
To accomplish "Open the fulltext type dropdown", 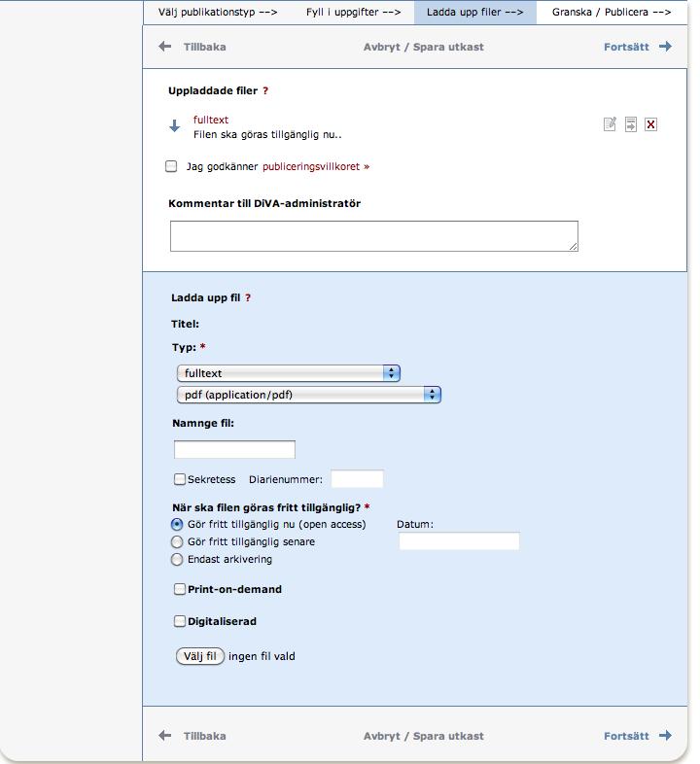I will pyautogui.click(x=289, y=373).
